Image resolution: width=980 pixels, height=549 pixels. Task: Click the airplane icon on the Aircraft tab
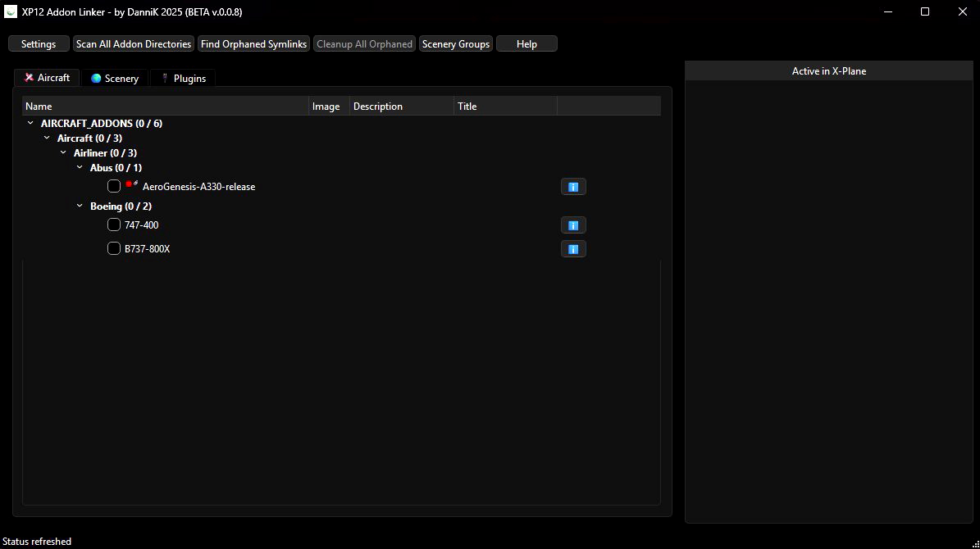31,77
